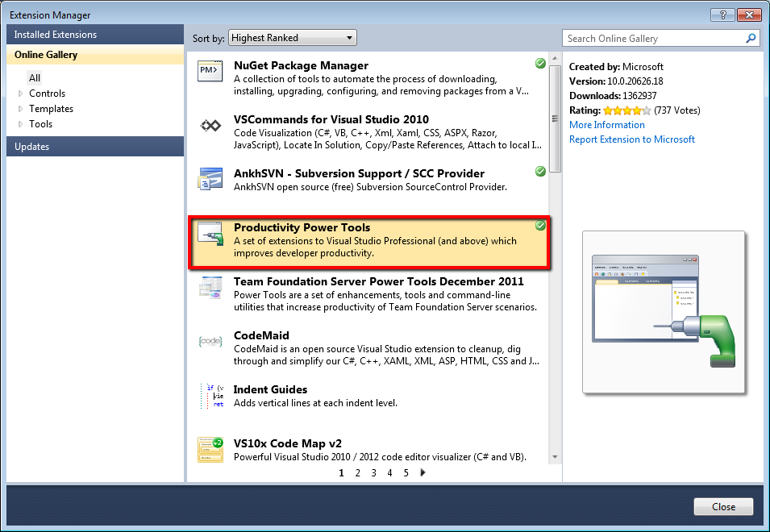Viewport: 770px width, 532px height.
Task: Select the Indent Guides icon
Action: pyautogui.click(x=210, y=396)
